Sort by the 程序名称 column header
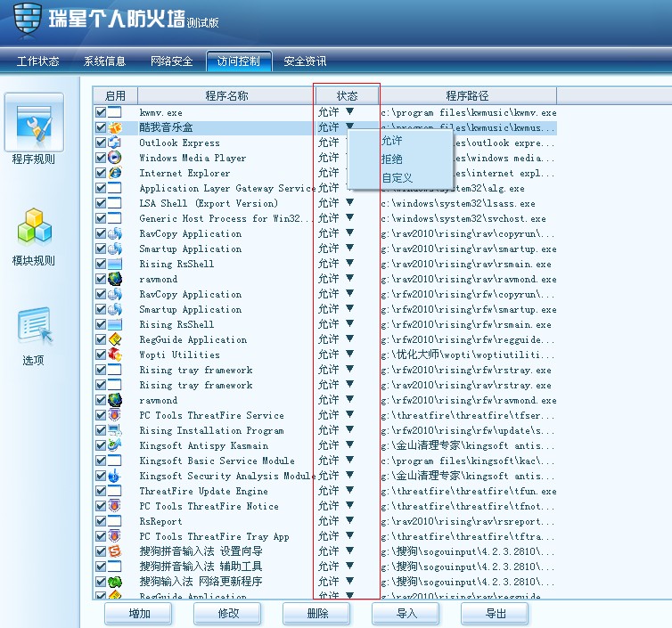 [226, 95]
